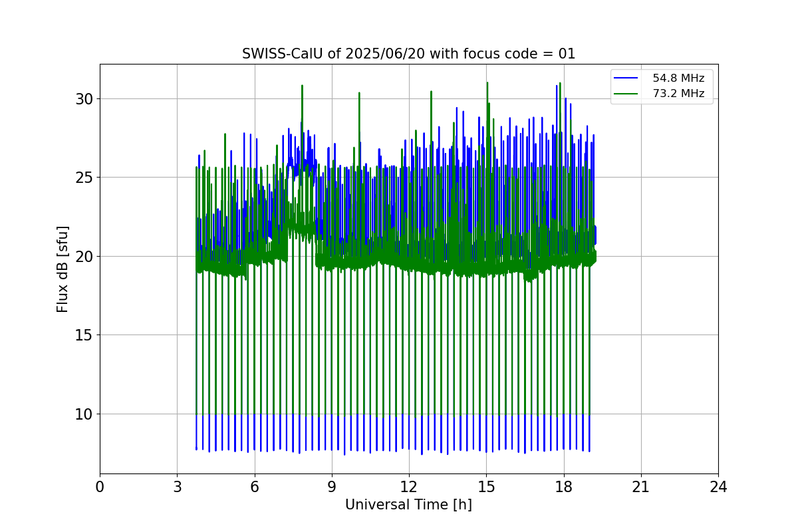Click the x-axis tick label '0'

click(x=100, y=487)
